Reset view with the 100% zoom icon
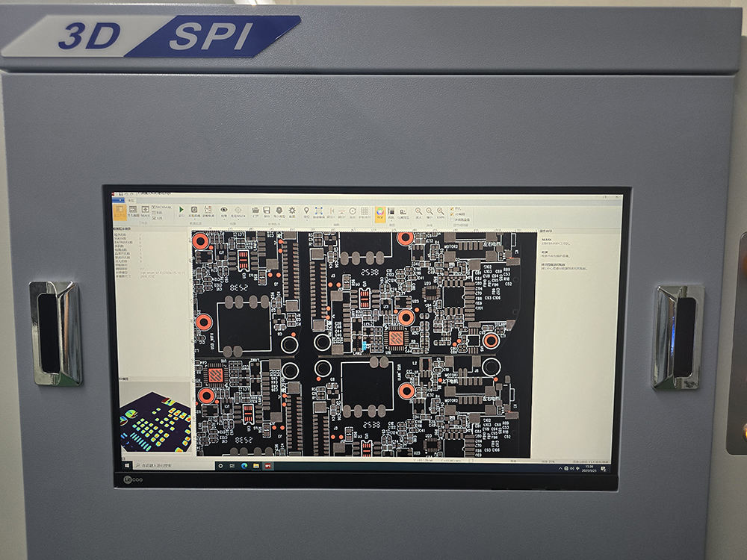Viewport: 747px width, 560px height. click(441, 211)
